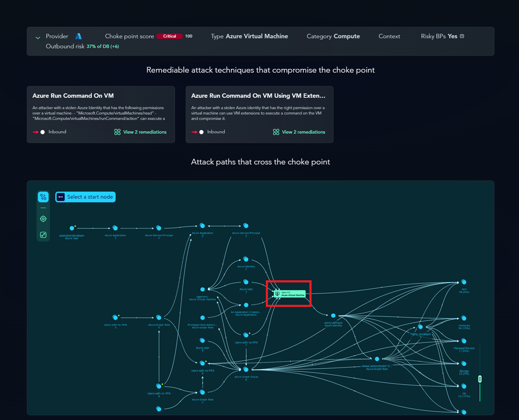Recenter the graph with the target icon

(43, 219)
